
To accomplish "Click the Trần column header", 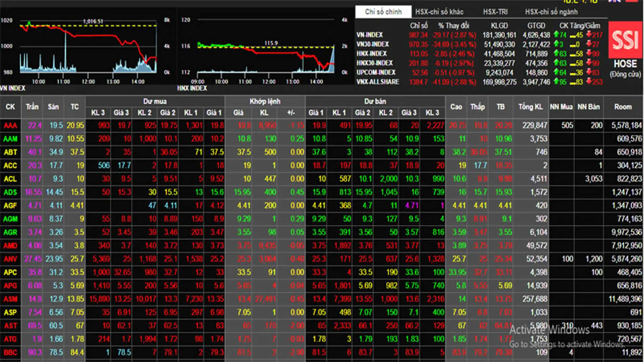I will pos(32,107).
